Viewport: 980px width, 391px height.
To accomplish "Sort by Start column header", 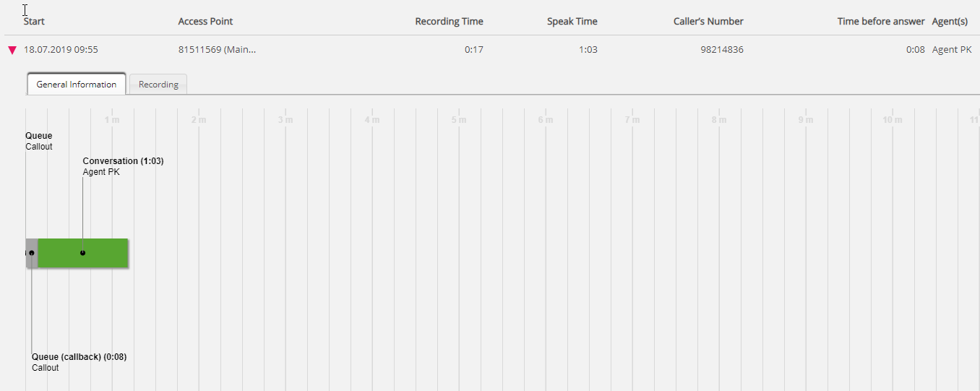I will 34,22.
